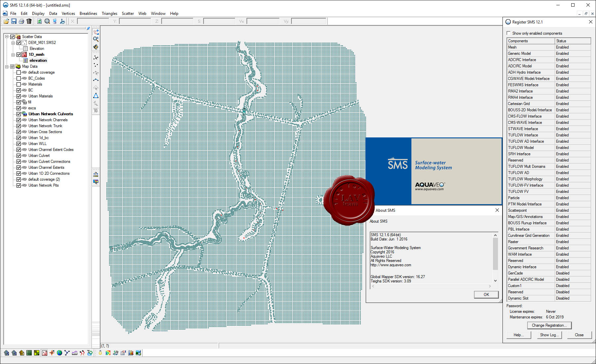Screen dimensions: 596x364
Task: Uncheck the Urban Network Pits checkbox
Action: (19, 185)
